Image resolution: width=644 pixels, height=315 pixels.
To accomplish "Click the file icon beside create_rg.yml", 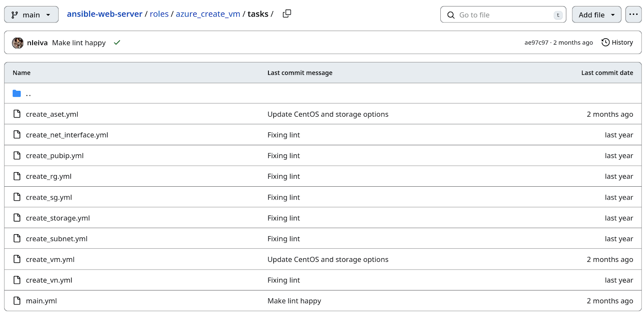I will (17, 176).
